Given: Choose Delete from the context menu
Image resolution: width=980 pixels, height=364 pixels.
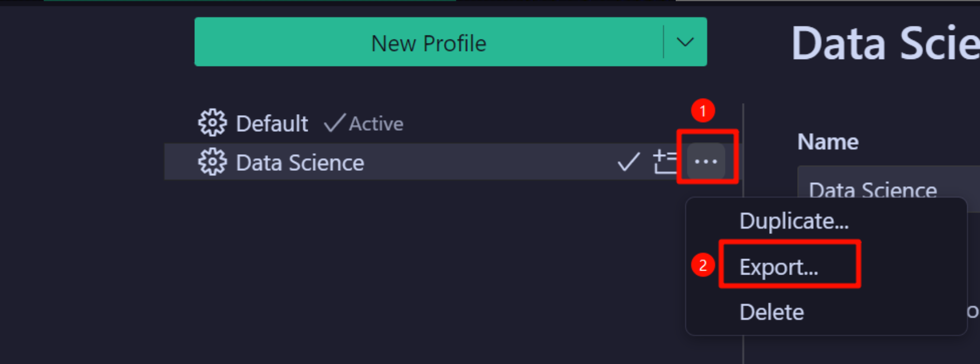Looking at the screenshot, I should [x=771, y=312].
